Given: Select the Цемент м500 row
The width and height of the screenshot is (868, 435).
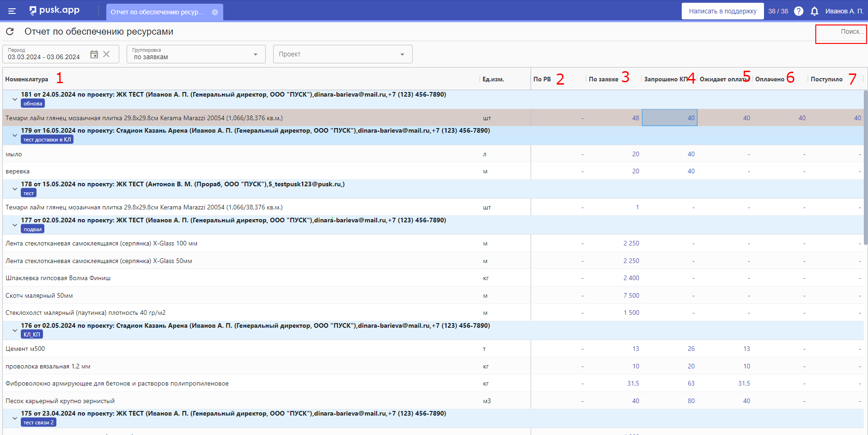Looking at the screenshot, I should [x=433, y=349].
